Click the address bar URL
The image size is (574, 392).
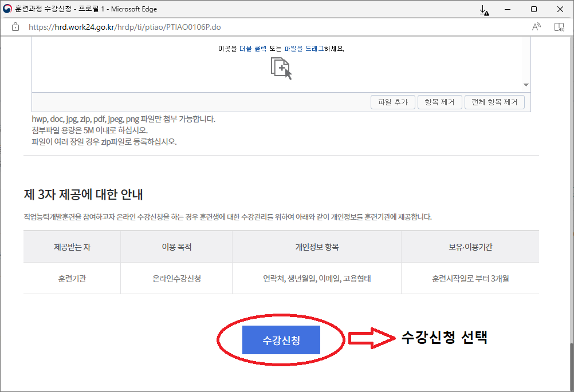124,27
